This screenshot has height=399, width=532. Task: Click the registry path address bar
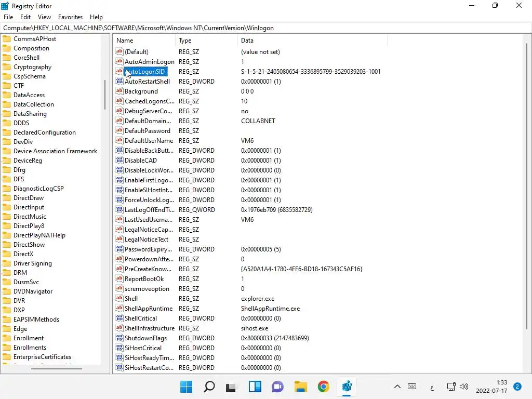point(266,28)
